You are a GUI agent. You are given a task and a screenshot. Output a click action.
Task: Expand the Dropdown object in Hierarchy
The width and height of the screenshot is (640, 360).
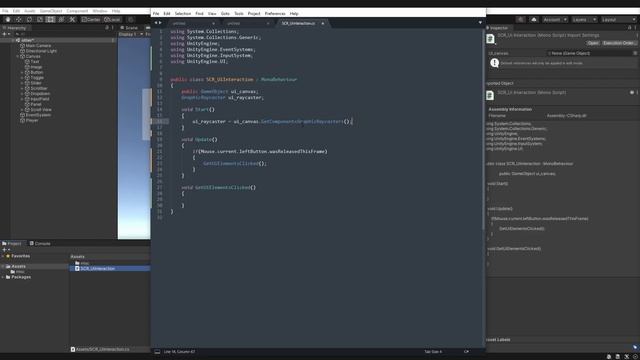coord(22,93)
